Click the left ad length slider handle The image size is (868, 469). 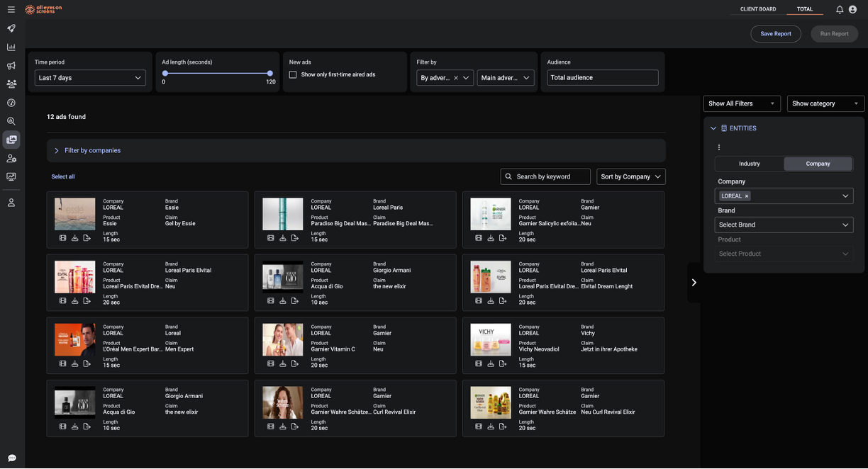(165, 73)
